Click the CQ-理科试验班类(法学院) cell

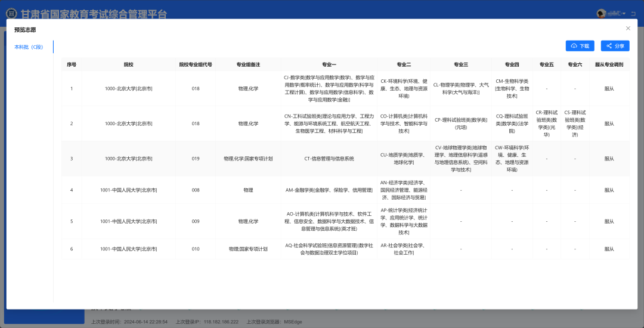pyautogui.click(x=512, y=123)
